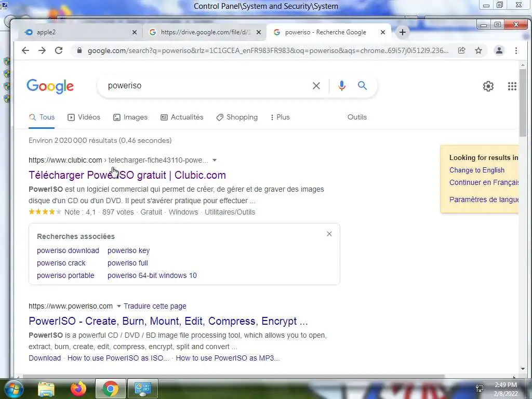Open File Explorer from taskbar
The image size is (532, 399).
46,389
